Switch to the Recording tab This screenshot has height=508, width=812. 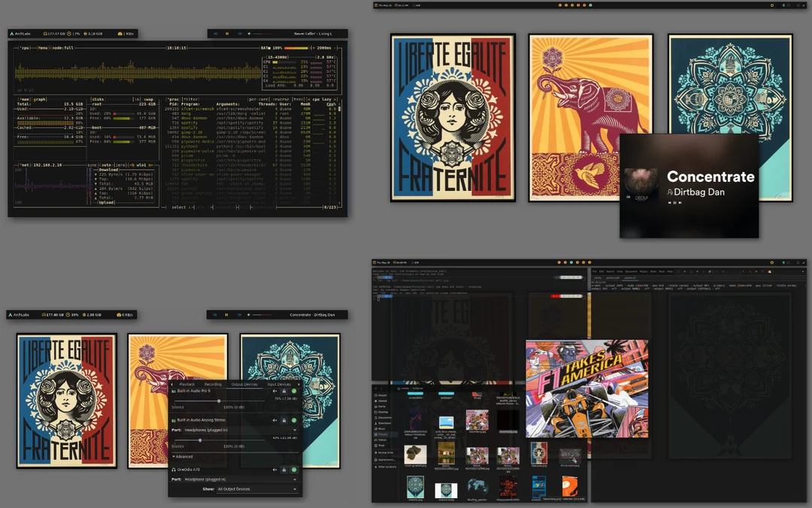(212, 385)
